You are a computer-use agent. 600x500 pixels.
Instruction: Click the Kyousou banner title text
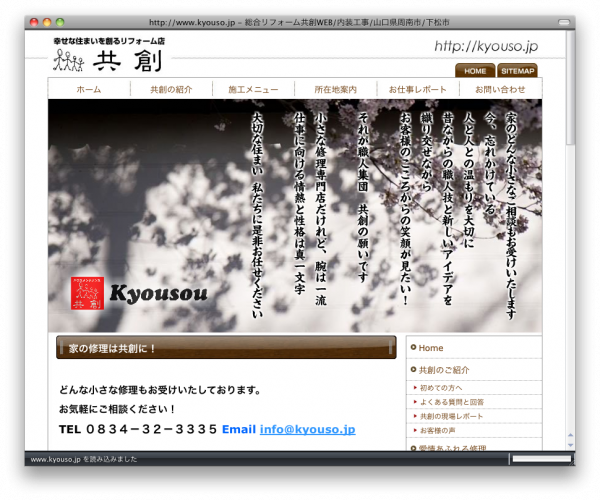coord(158,293)
